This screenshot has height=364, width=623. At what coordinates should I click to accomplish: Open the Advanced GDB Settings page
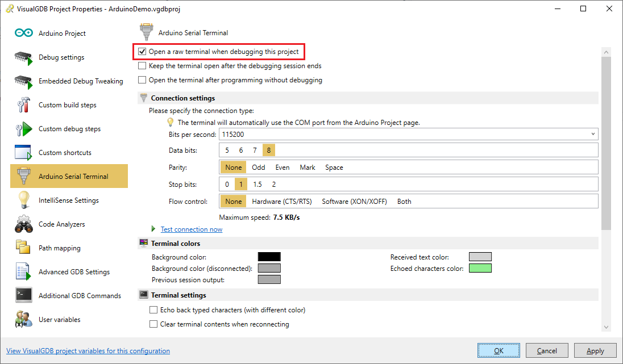[69, 271]
